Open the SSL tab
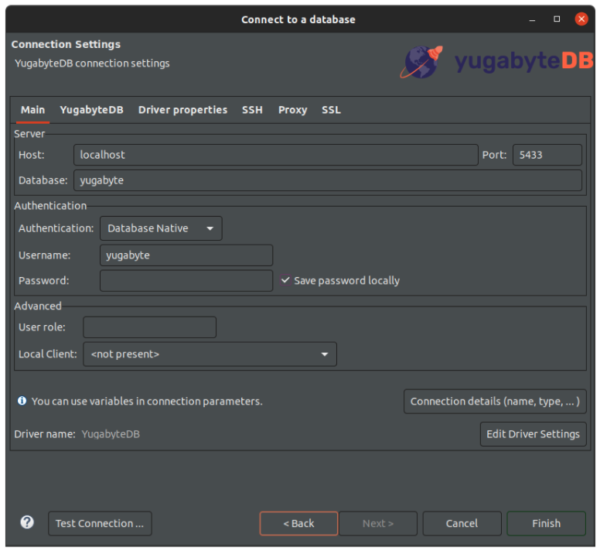600x551 pixels. click(x=331, y=110)
